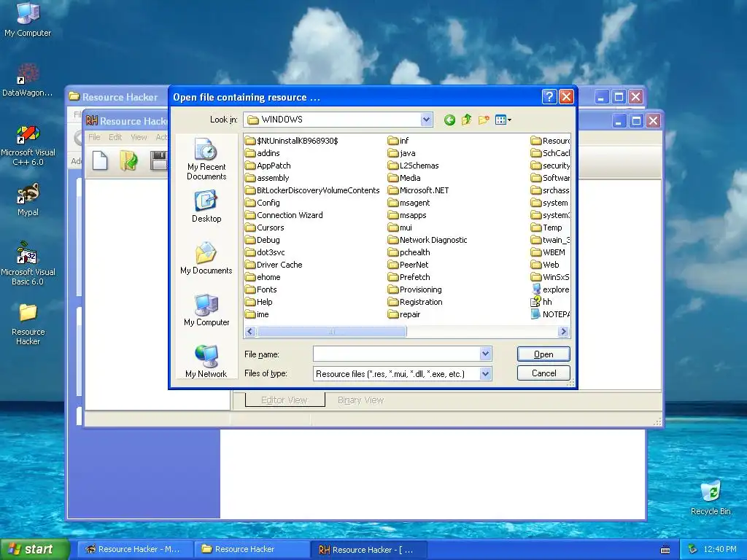Image resolution: width=747 pixels, height=560 pixels.
Task: Select the Driver Cache folder
Action: point(274,264)
